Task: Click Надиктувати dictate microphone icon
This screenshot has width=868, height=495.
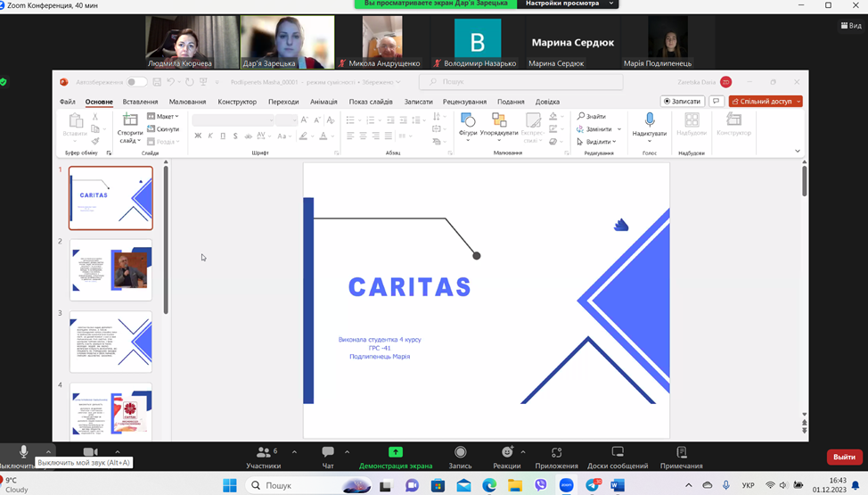Action: point(649,120)
